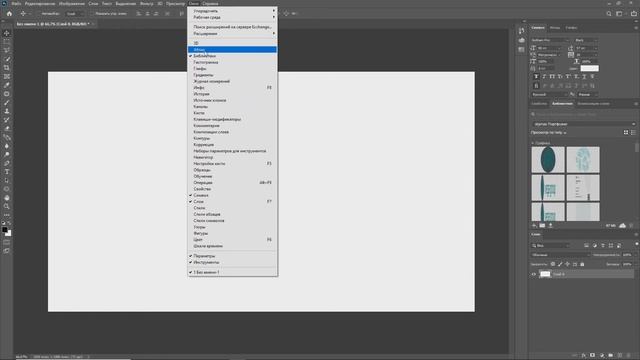Click the library cloud sync icon
Screen dimensions: 640x360
[622, 225]
